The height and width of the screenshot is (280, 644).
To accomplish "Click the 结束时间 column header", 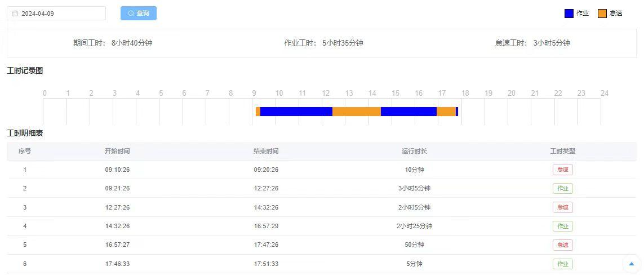I will 266,151.
